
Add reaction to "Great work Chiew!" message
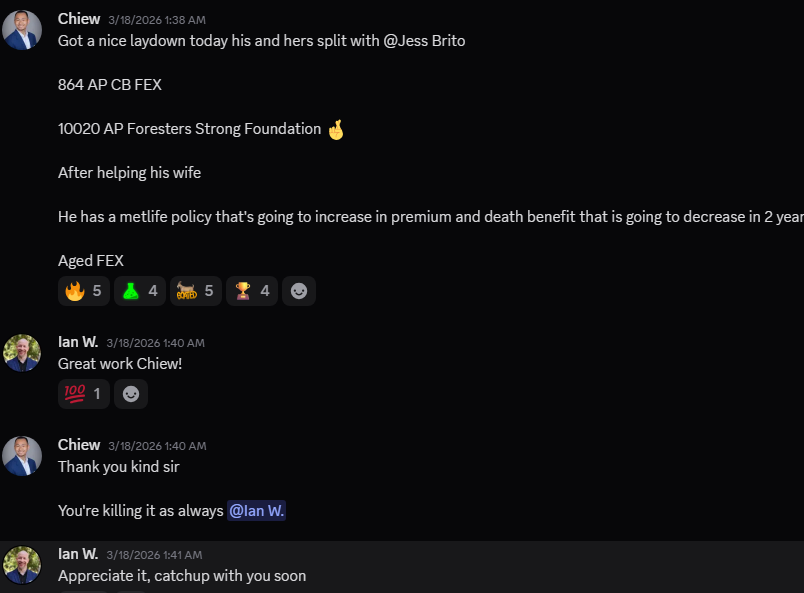click(131, 394)
